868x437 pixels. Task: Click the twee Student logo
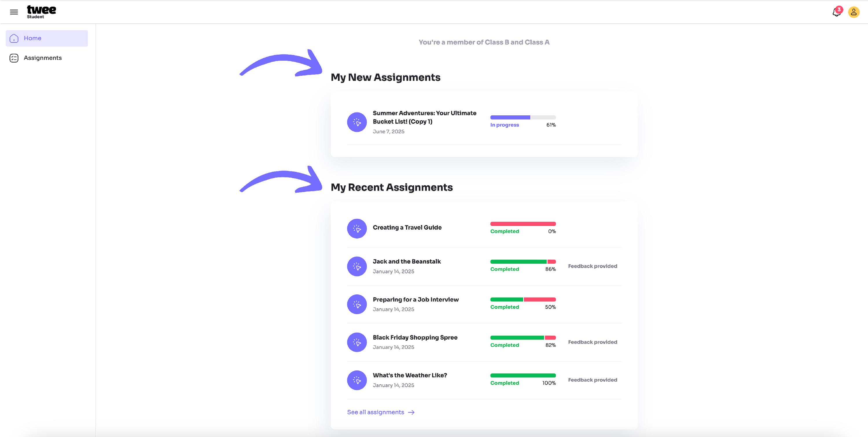pos(41,12)
